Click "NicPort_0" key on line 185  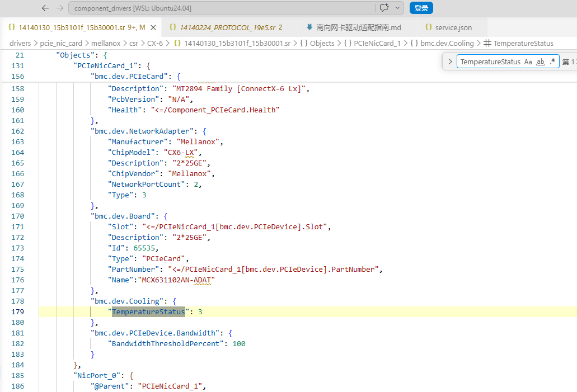point(97,376)
